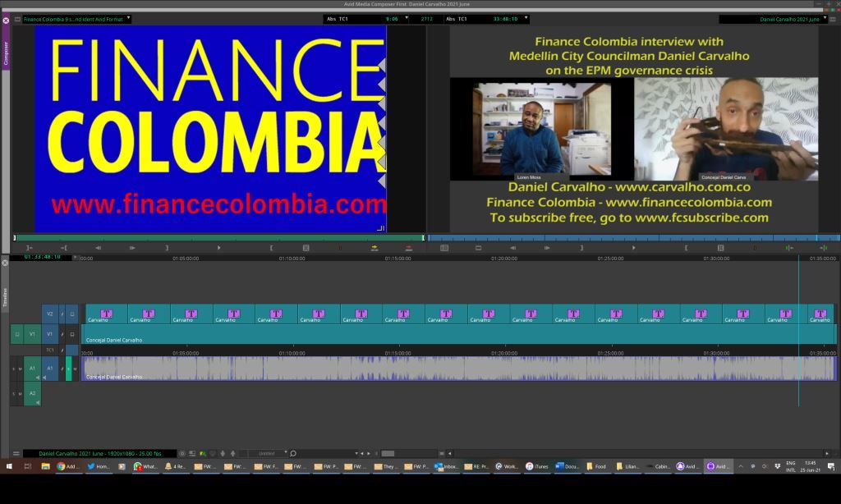This screenshot has width=841, height=504.
Task: Open the timeline search magnifier icon
Action: pyautogui.click(x=293, y=454)
